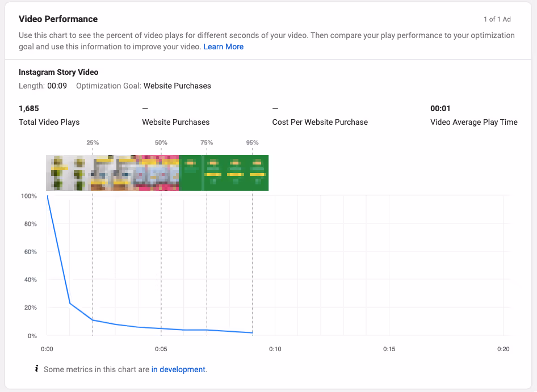Viewport: 537px width, 392px height.
Task: Click the 75% playback marker label
Action: [207, 142]
